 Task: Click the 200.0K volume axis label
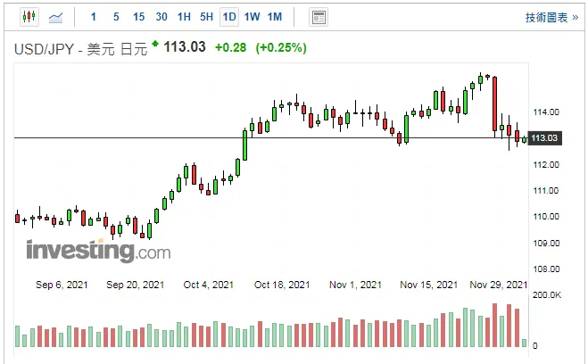tap(547, 295)
